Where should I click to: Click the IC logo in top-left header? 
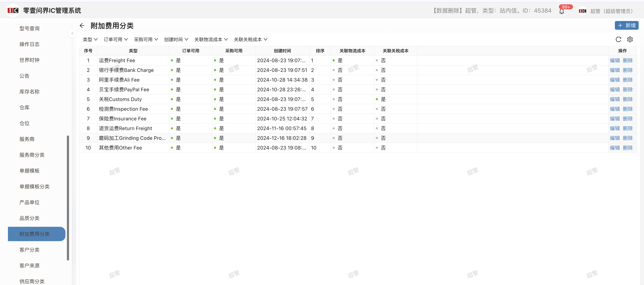click(13, 10)
